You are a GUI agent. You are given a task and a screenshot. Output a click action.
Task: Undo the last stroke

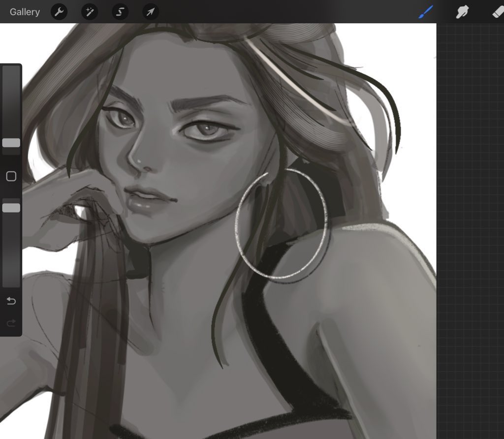11,301
